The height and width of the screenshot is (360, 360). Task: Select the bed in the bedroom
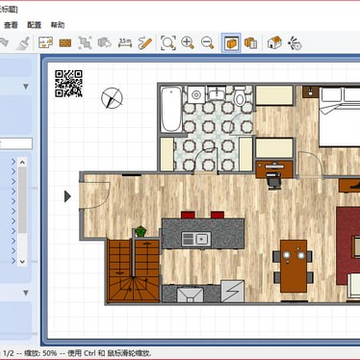[339, 116]
